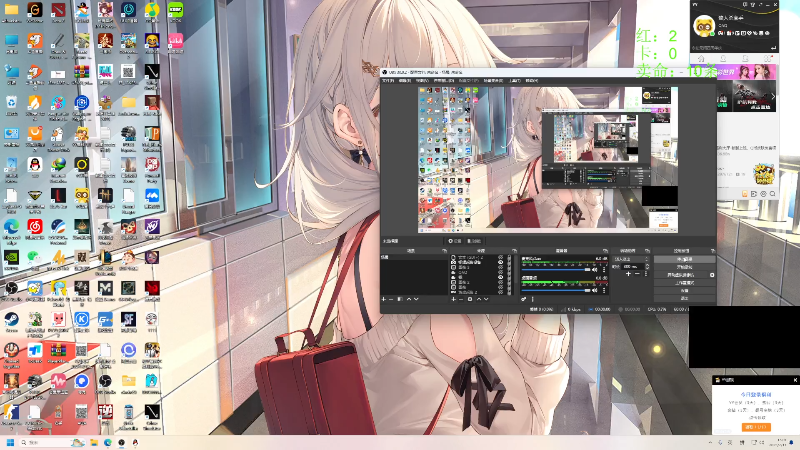Open KOOK green desktop icon
The height and width of the screenshot is (450, 800).
coord(175,11)
